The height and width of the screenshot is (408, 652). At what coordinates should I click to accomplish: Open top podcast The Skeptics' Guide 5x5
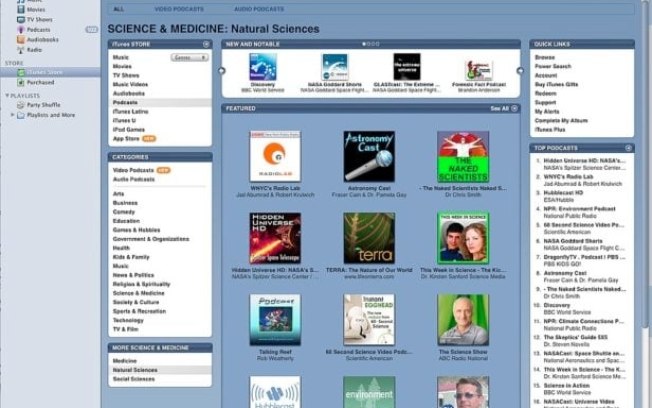(x=575, y=337)
